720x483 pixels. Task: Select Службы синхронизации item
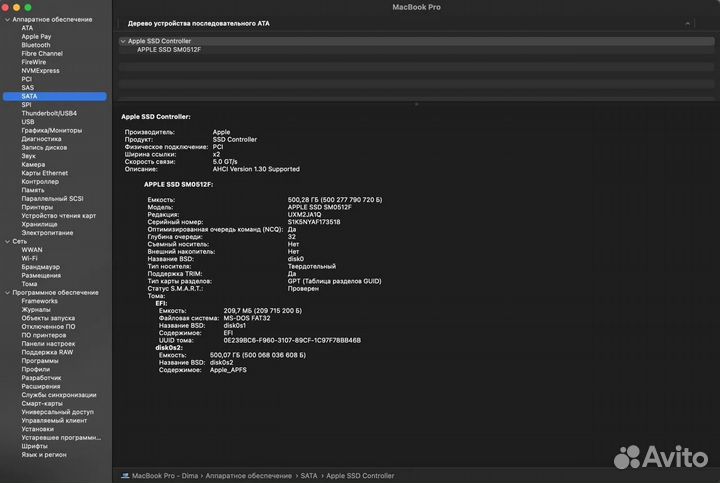point(59,395)
